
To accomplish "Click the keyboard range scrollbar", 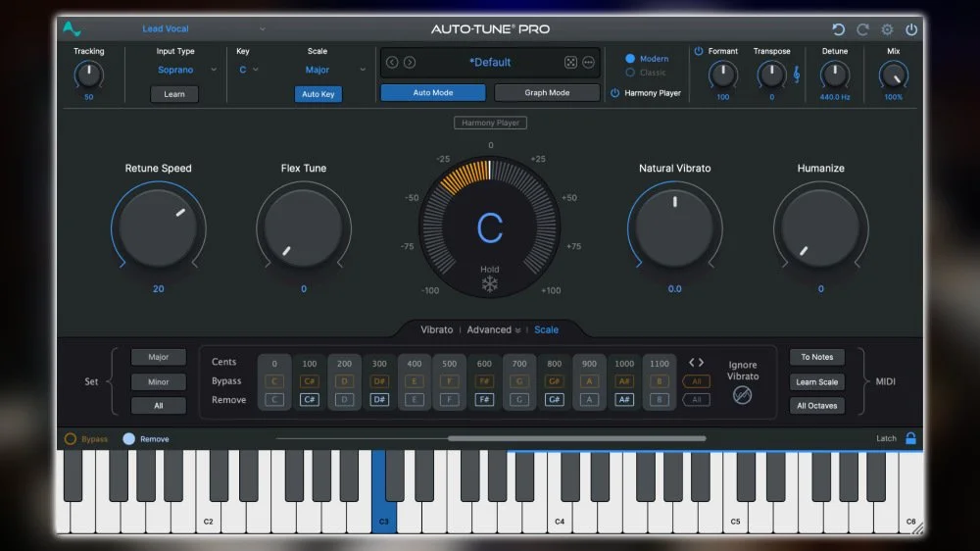I will click(x=577, y=438).
